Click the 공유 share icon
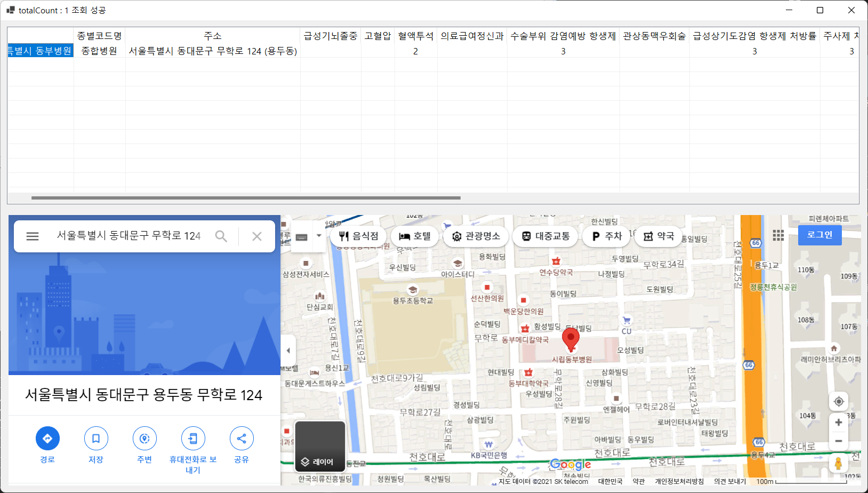This screenshot has height=493, width=868. 242,439
